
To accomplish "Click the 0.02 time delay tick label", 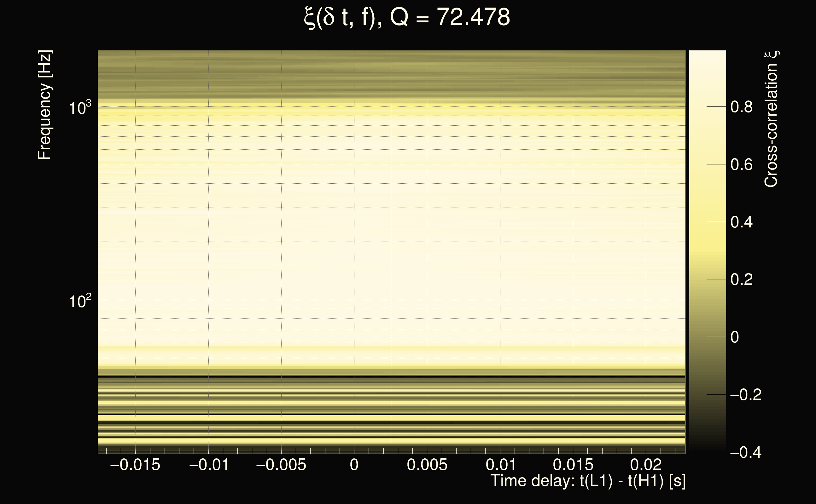I will pos(646,465).
